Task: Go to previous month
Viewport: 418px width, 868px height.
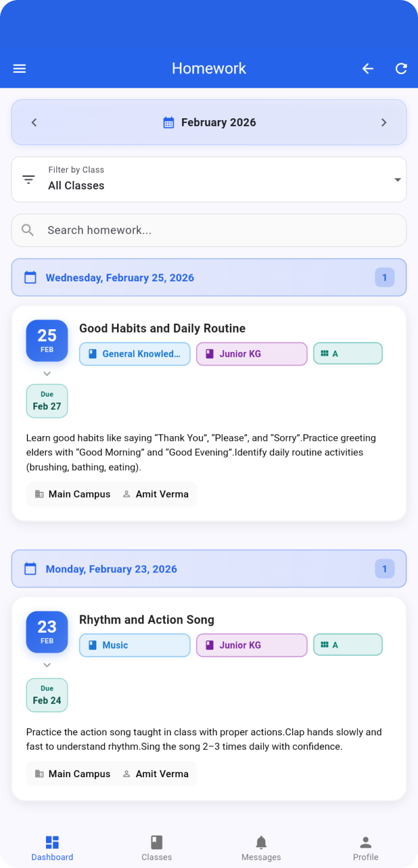Action: (34, 122)
